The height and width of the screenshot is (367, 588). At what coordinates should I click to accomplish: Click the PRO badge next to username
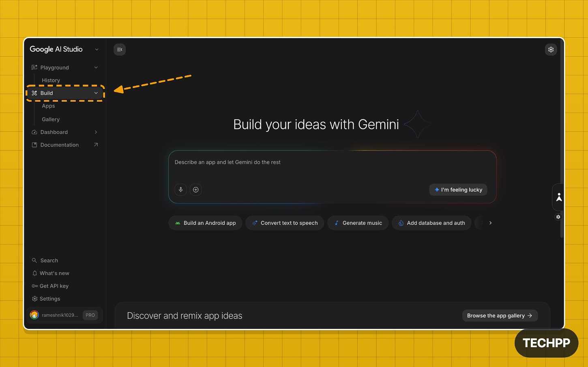tap(90, 315)
